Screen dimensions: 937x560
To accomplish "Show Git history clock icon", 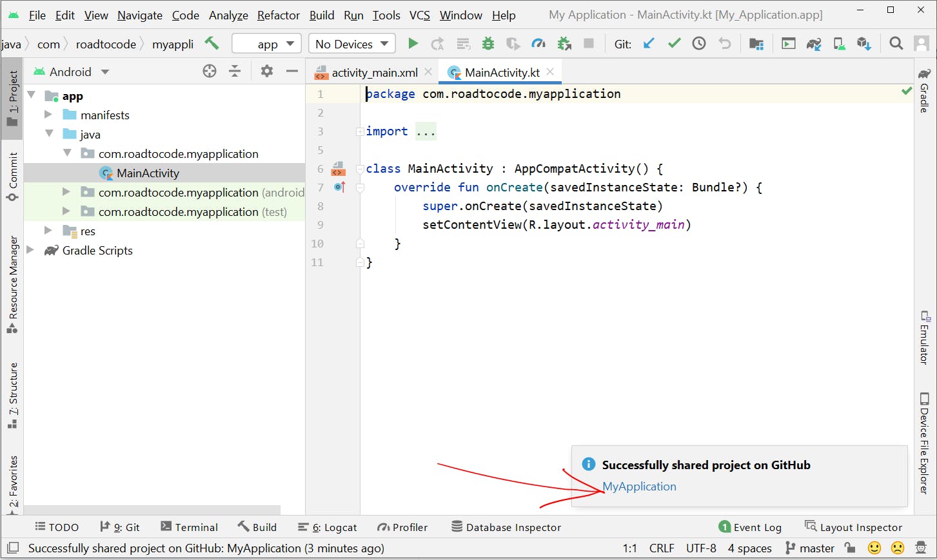I will click(x=699, y=43).
